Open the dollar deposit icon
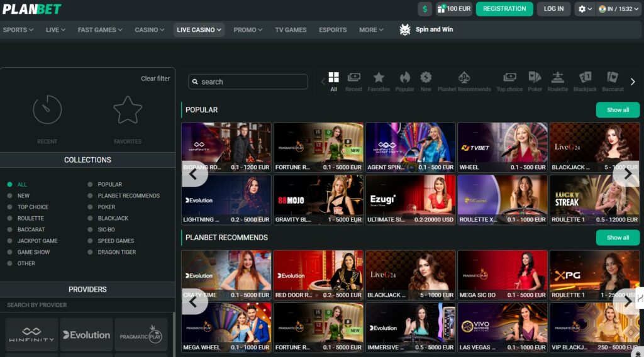644x357 pixels. pyautogui.click(x=425, y=9)
